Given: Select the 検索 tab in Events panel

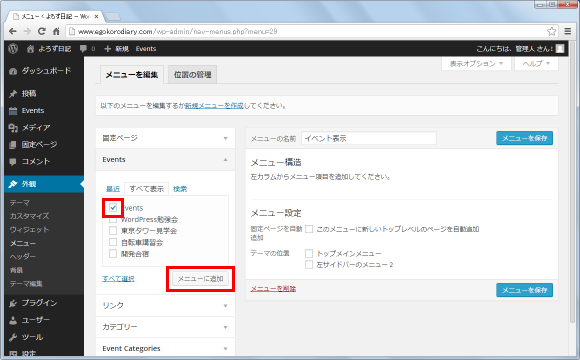Looking at the screenshot, I should (x=180, y=189).
